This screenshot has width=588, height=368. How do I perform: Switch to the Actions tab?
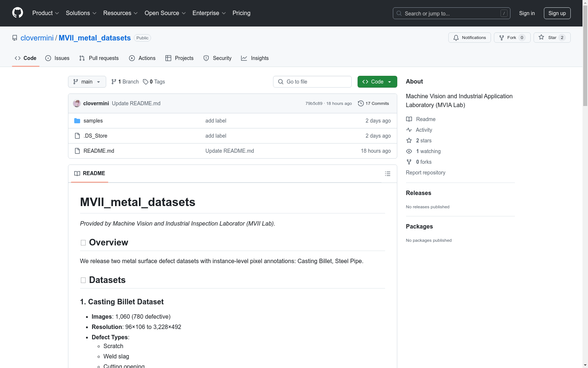(142, 58)
